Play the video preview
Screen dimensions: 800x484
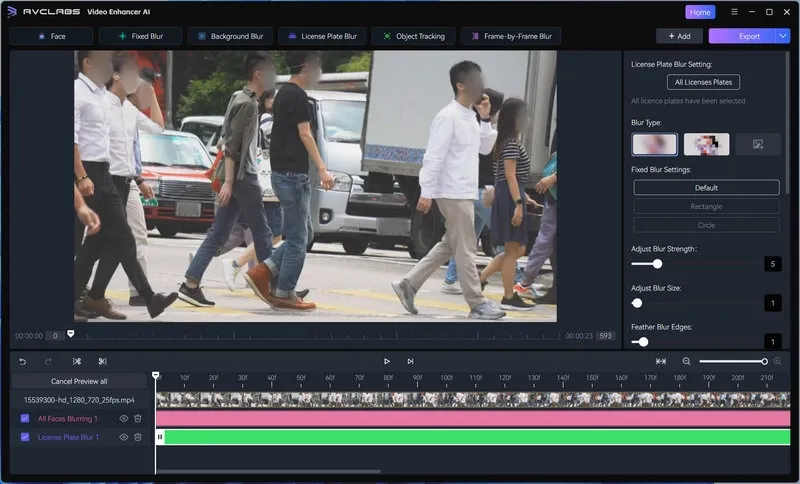click(x=387, y=361)
